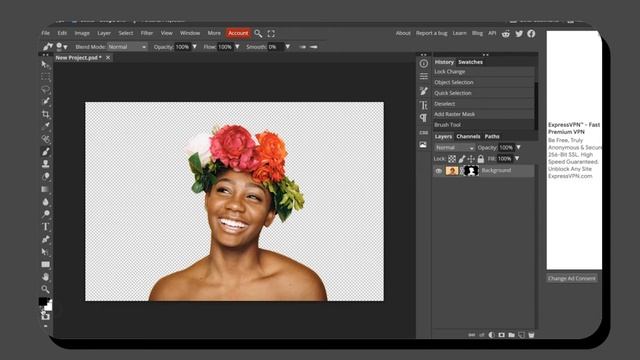
Task: Open the Image menu
Action: point(82,33)
